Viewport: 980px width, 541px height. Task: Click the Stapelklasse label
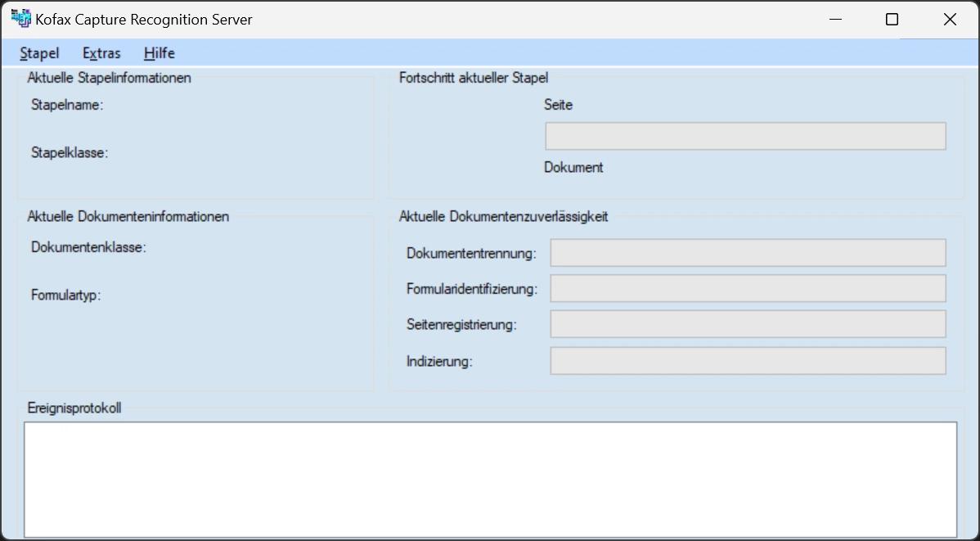pos(70,152)
